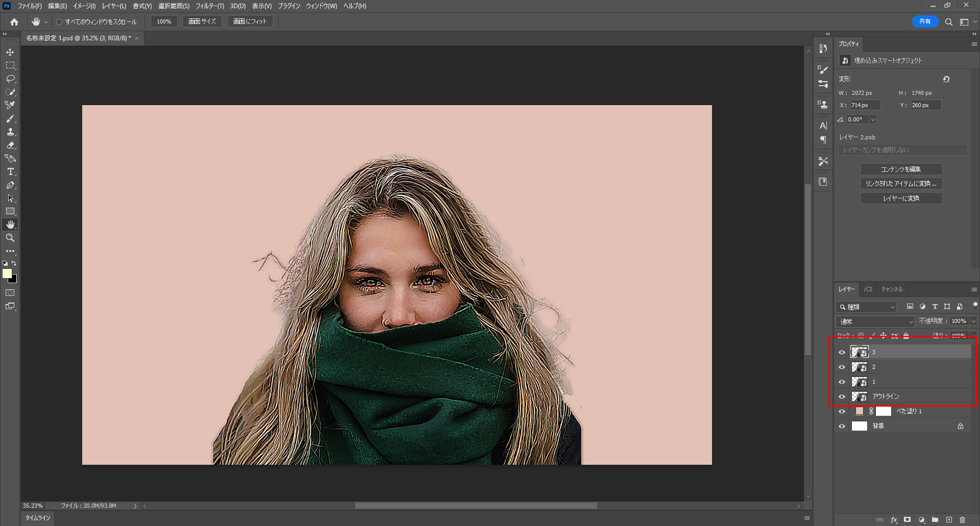Select the Lasso tool
The width and height of the screenshot is (980, 526).
(x=10, y=79)
